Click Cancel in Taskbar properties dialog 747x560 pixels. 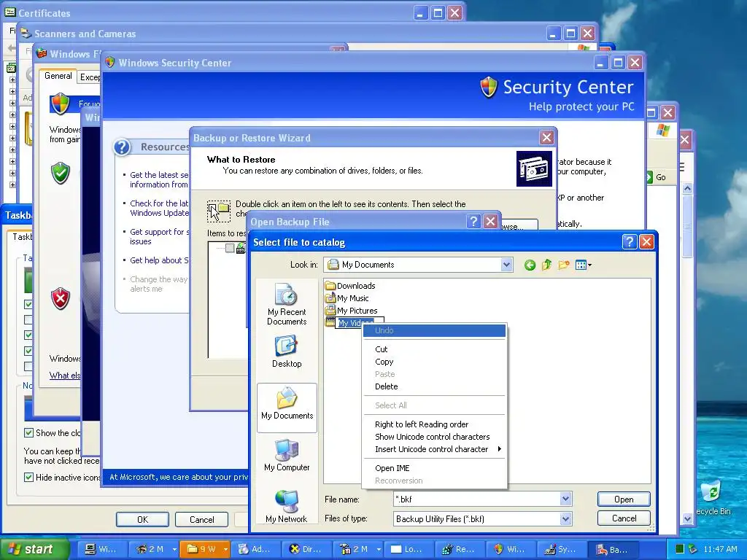coord(201,519)
